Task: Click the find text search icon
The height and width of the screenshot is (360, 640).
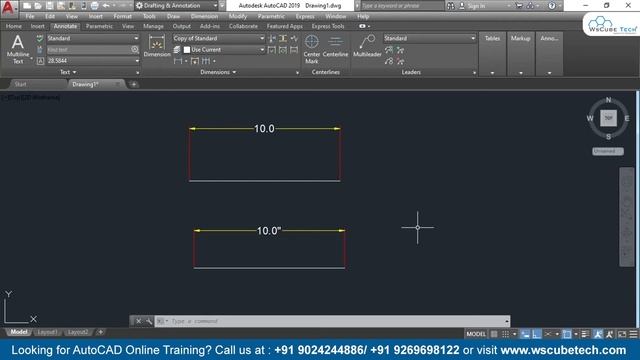Action: 135,49
